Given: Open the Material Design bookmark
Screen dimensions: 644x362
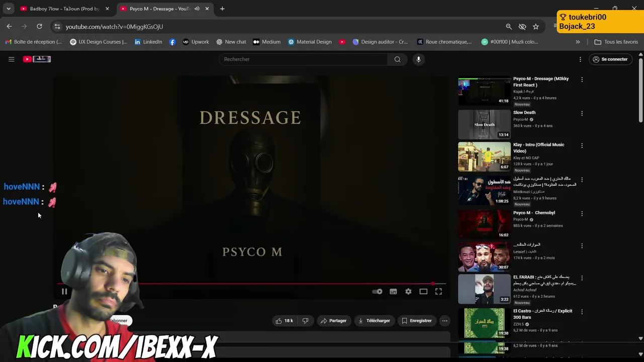Looking at the screenshot, I should 309,42.
